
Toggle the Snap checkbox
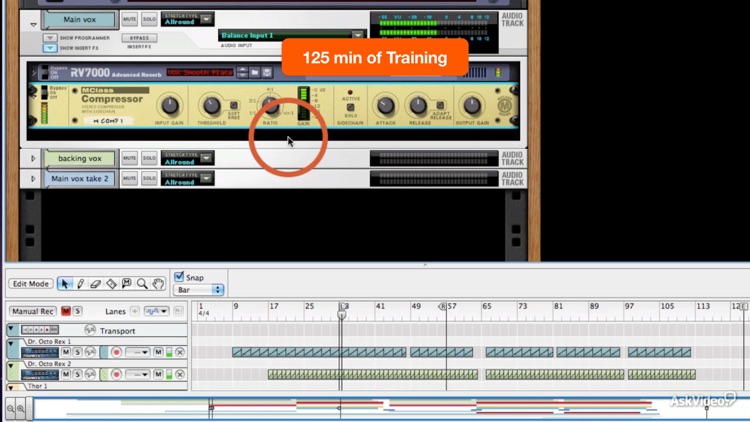(179, 277)
